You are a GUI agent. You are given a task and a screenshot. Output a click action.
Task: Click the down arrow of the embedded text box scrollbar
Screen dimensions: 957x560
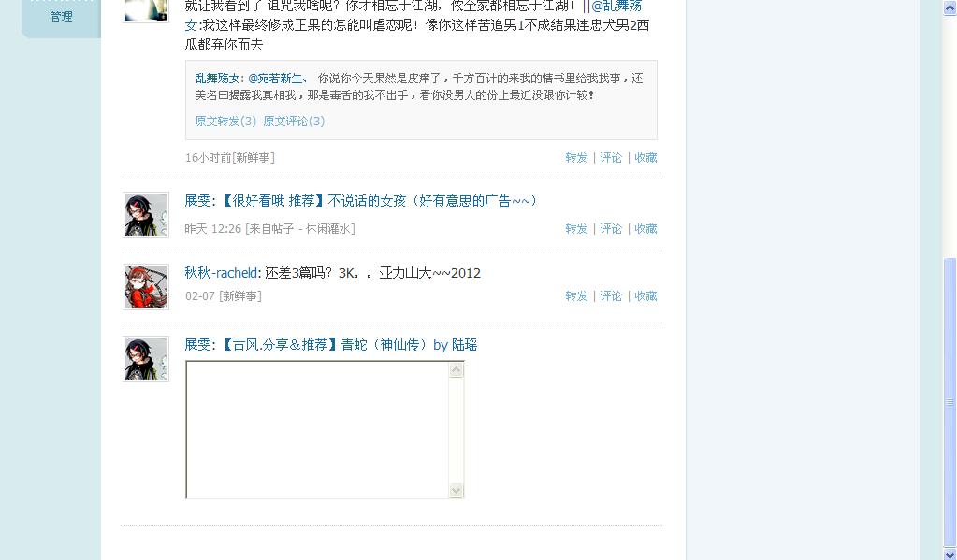coord(456,490)
